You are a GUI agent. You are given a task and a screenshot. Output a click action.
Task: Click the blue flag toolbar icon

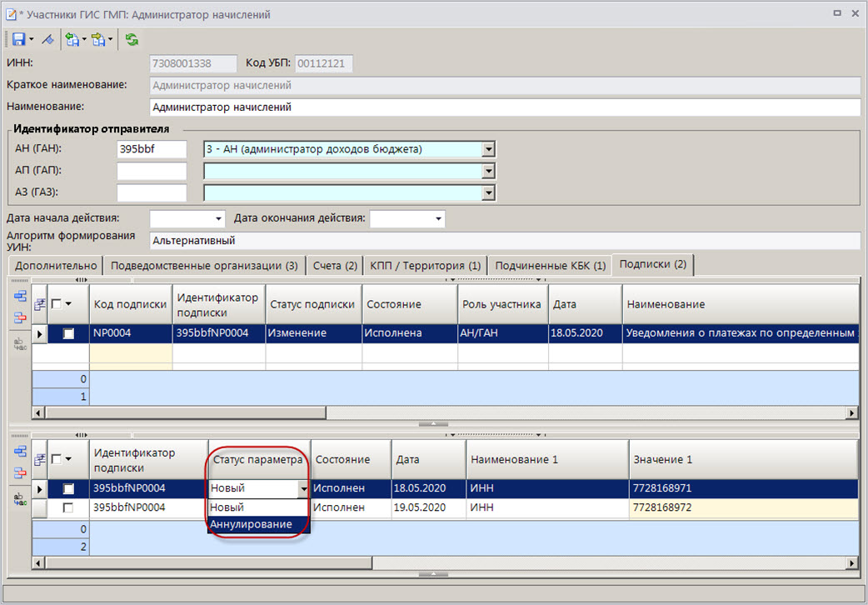pyautogui.click(x=47, y=39)
